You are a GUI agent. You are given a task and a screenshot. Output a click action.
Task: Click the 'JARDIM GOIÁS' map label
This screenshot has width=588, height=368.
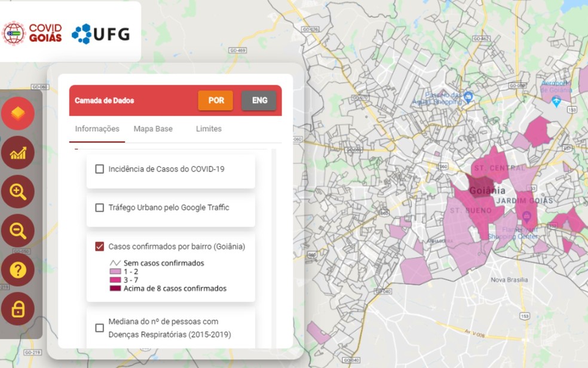pyautogui.click(x=525, y=201)
